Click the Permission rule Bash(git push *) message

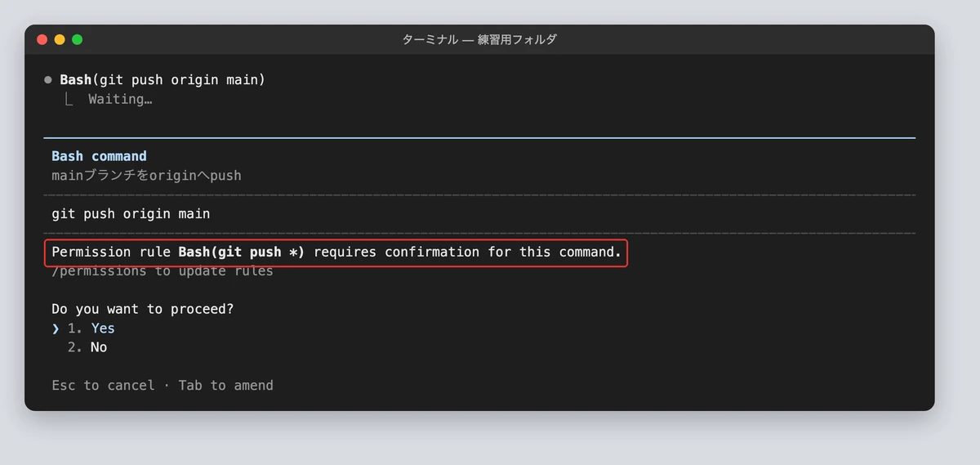tap(336, 252)
